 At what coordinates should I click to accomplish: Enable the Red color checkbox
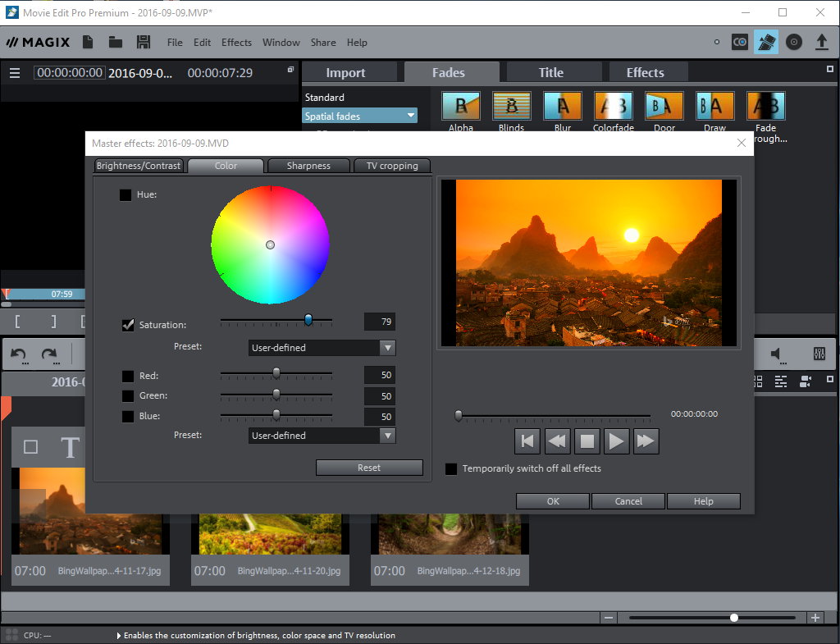[128, 376]
